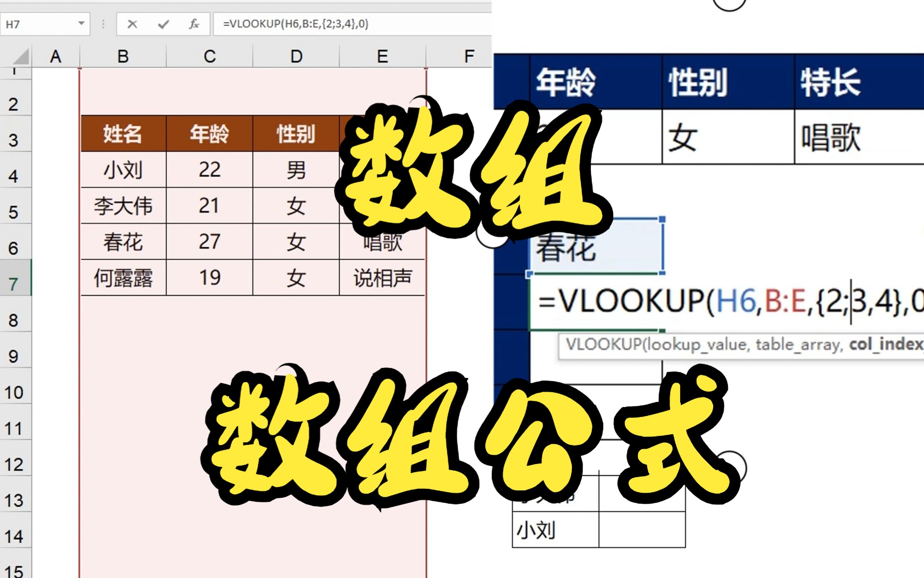
Task: Click result cell 唱歌 under 特长
Action: pos(859,137)
